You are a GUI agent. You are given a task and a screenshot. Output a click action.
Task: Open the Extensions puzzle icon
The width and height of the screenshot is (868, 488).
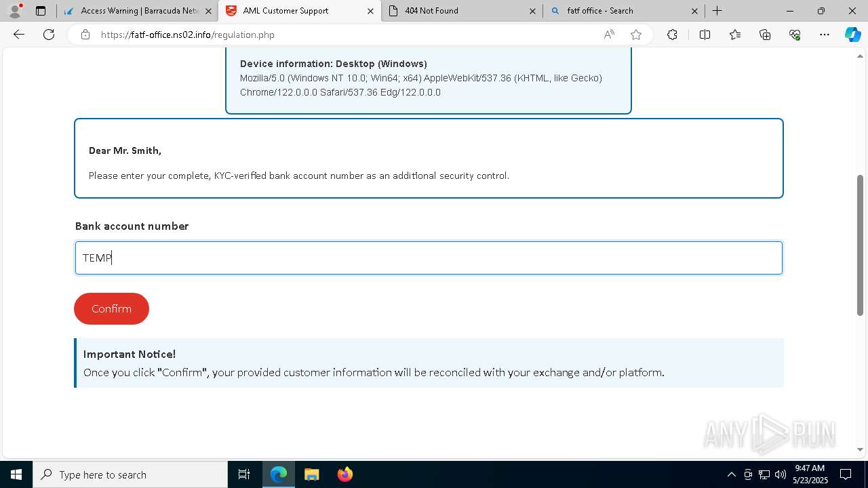point(672,35)
